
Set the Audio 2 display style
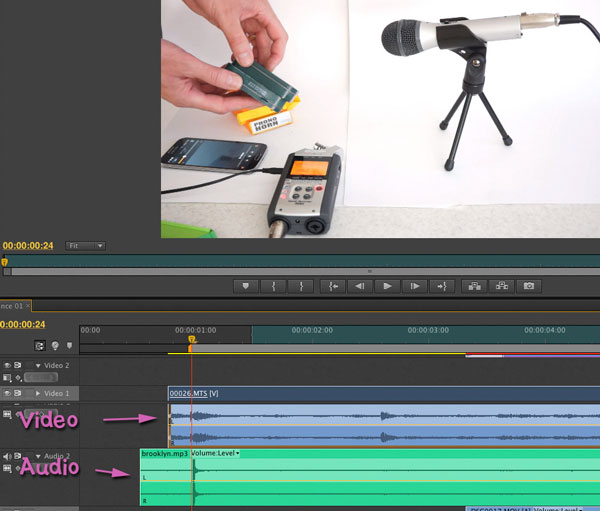(7, 468)
